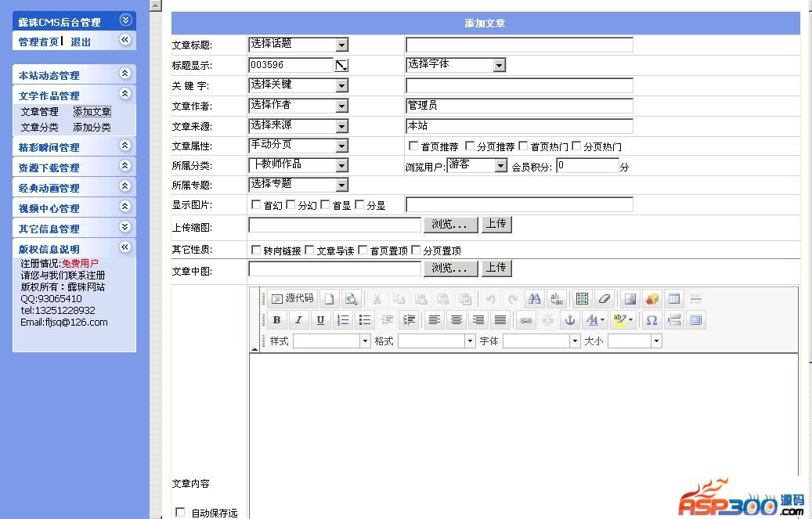Screen dimensions: 812x519
Task: Click the Cut scissors icon
Action: coord(377,299)
